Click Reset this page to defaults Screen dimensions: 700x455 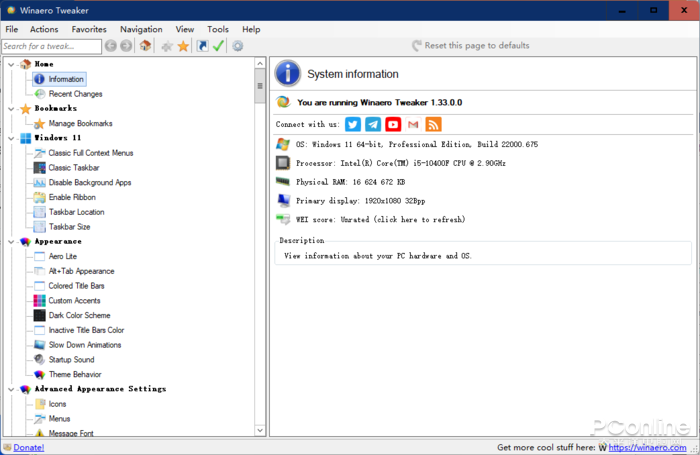476,46
